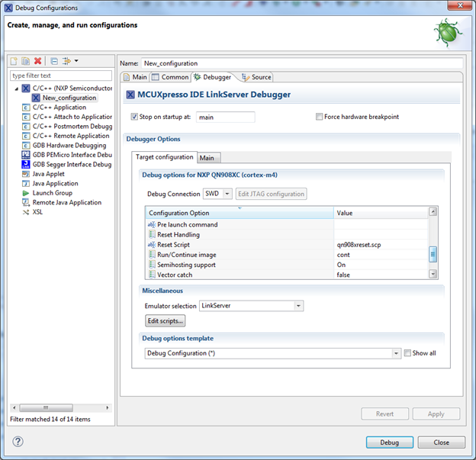The image size is (476, 460).
Task: Click the Close button
Action: click(x=441, y=442)
